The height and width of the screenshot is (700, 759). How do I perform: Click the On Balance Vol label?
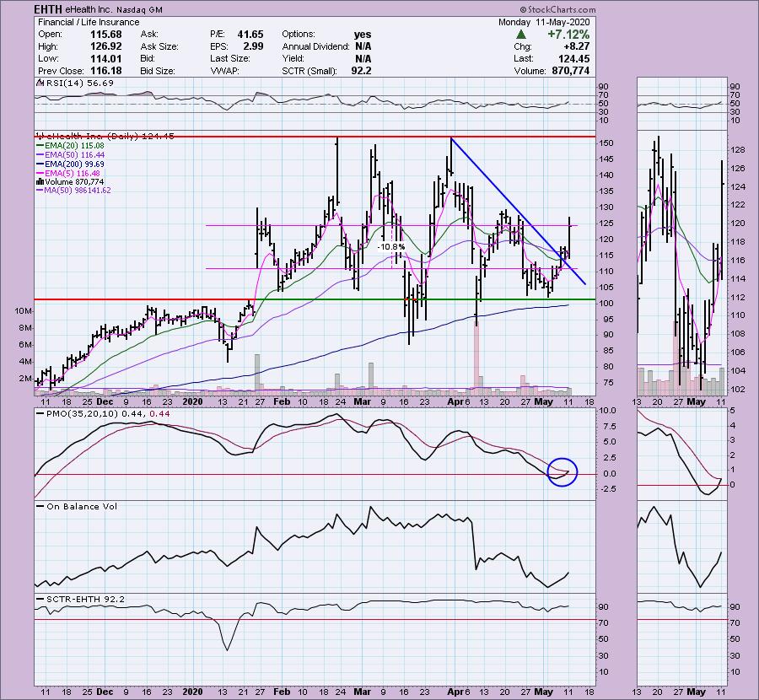coord(77,506)
